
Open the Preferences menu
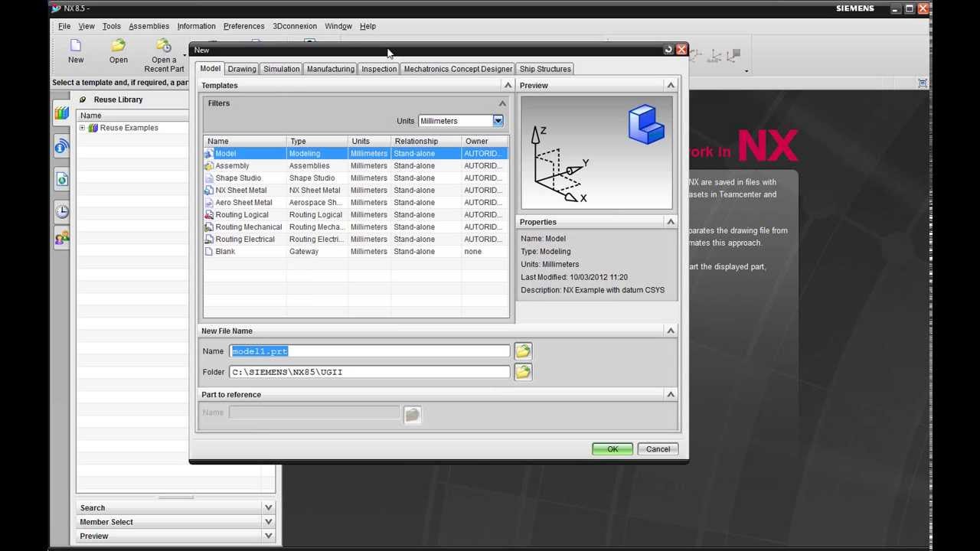pos(243,26)
